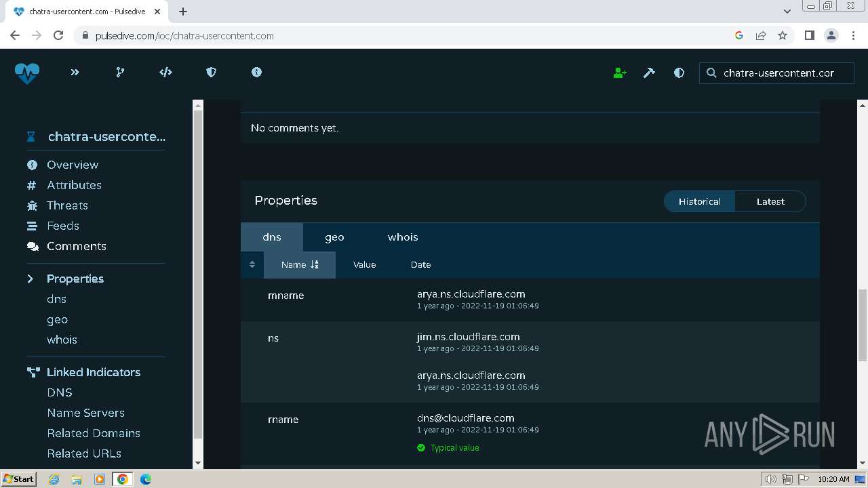The height and width of the screenshot is (488, 868).
Task: Click the bug icon next to Threats
Action: 32,205
